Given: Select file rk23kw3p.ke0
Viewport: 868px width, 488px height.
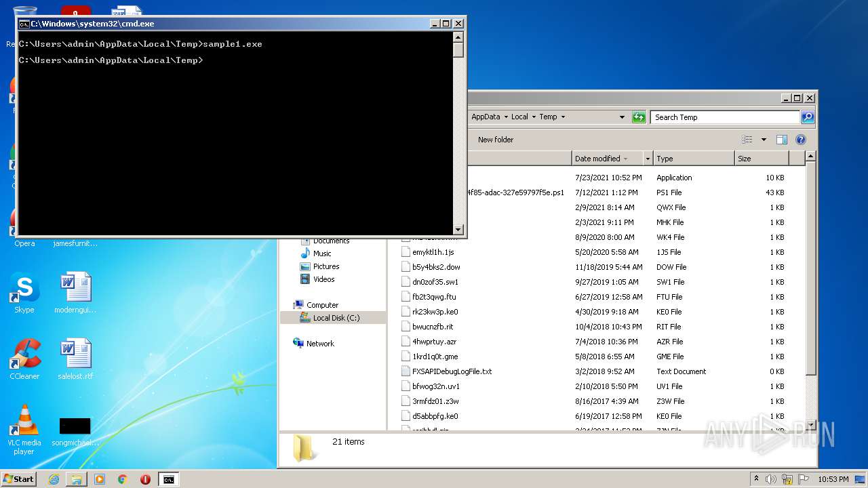Looking at the screenshot, I should point(435,312).
